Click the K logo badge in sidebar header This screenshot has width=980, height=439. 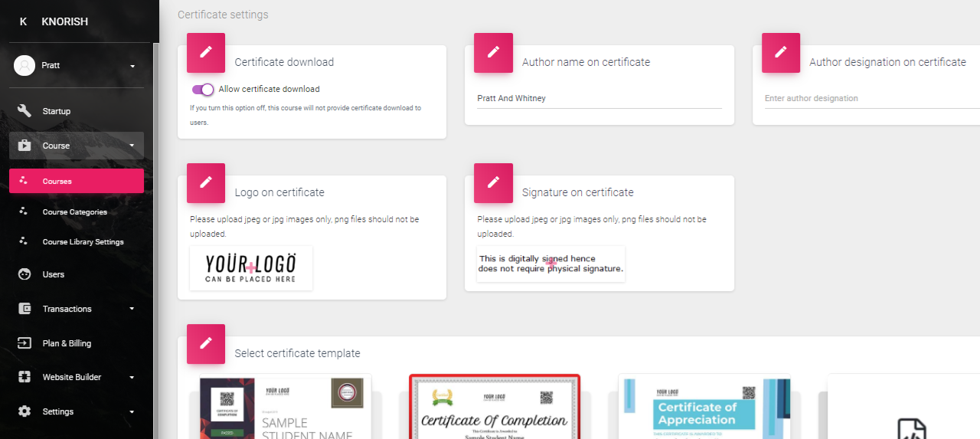23,21
